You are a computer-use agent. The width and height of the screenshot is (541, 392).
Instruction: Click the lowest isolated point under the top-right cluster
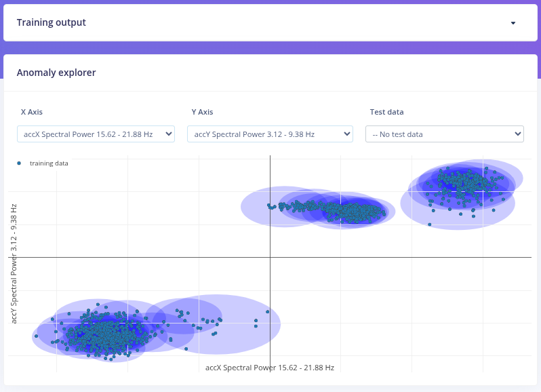[x=429, y=224]
